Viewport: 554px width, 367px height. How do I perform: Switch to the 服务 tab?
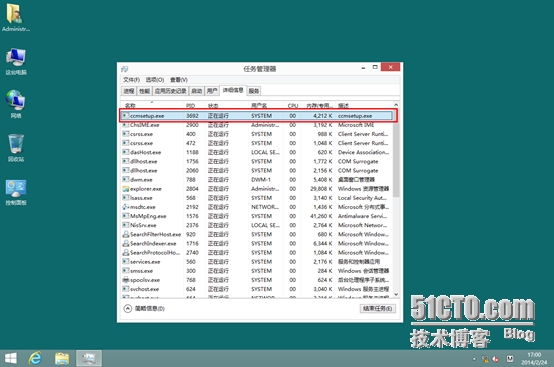pos(254,91)
